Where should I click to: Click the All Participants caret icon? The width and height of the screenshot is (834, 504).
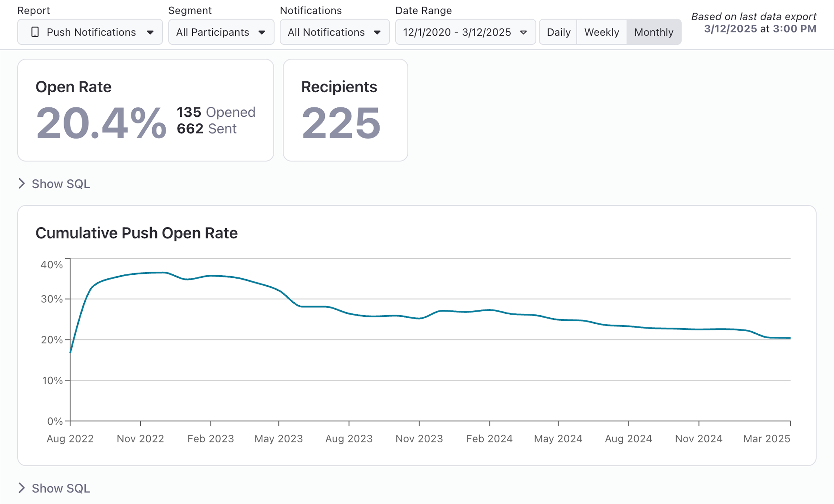(262, 33)
